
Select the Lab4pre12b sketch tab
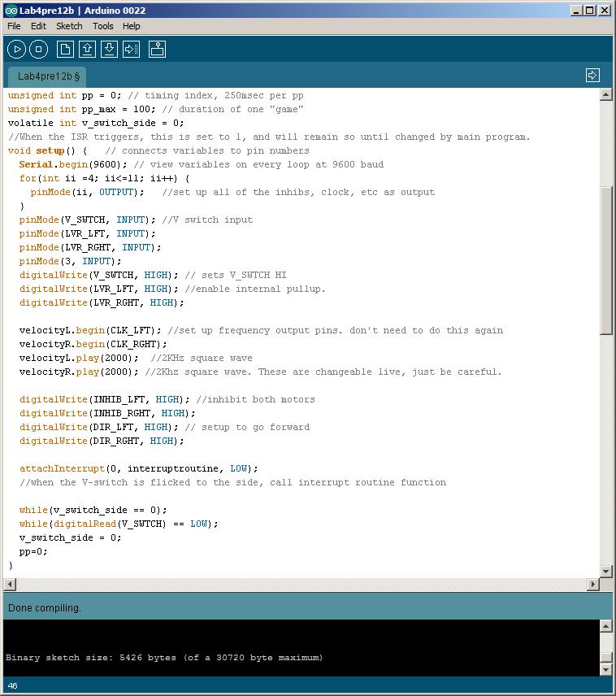point(49,76)
